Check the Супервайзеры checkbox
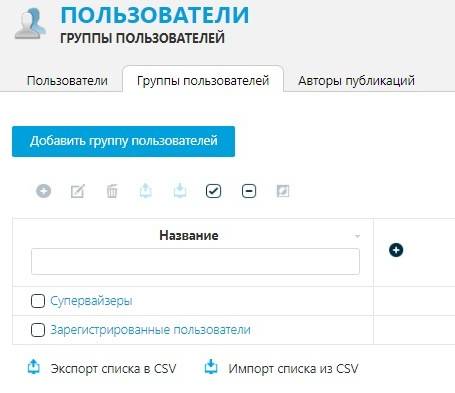 pyautogui.click(x=38, y=301)
